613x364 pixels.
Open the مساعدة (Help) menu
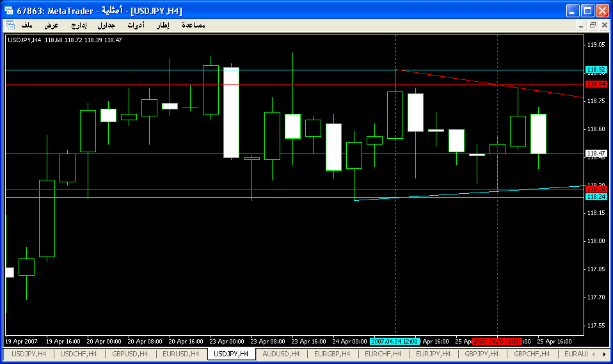click(193, 25)
